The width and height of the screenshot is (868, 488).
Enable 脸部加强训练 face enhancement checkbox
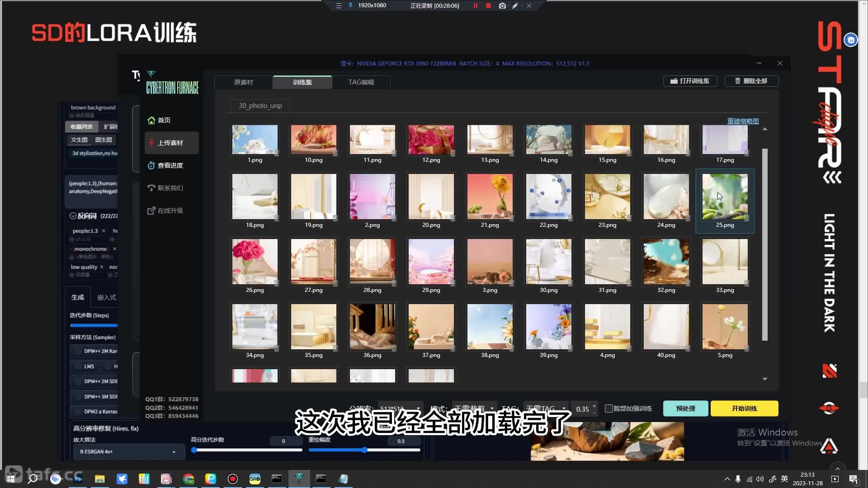(609, 408)
